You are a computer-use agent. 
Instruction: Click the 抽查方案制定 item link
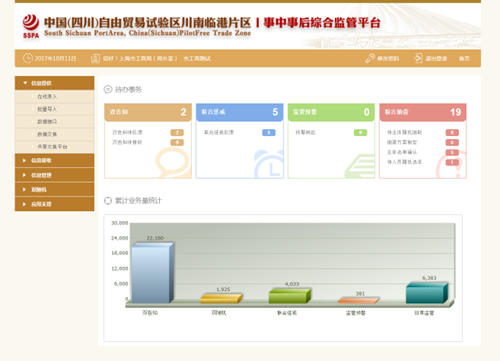coord(402,142)
